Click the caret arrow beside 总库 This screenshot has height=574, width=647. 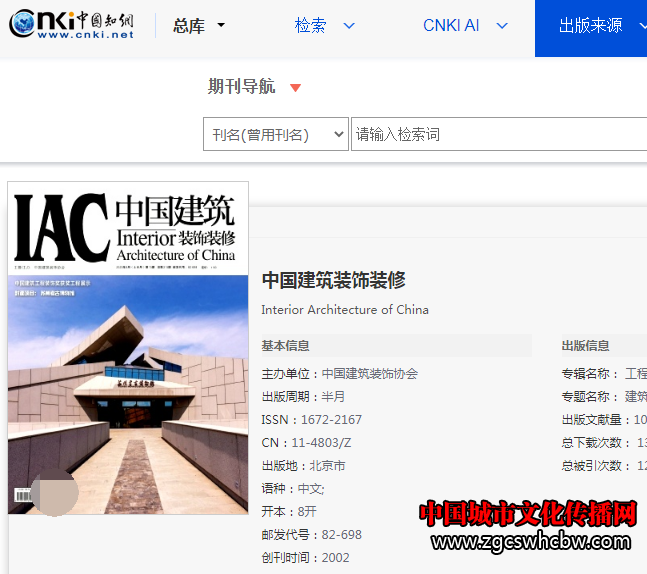(x=221, y=26)
